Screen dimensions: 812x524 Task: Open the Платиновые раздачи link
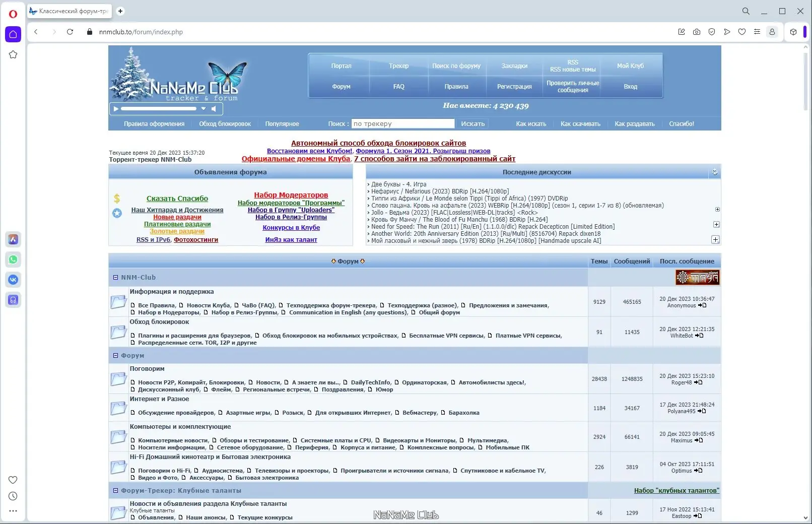(x=177, y=224)
